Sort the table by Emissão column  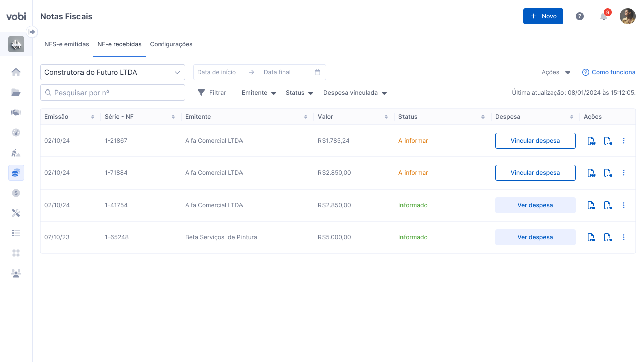(93, 117)
